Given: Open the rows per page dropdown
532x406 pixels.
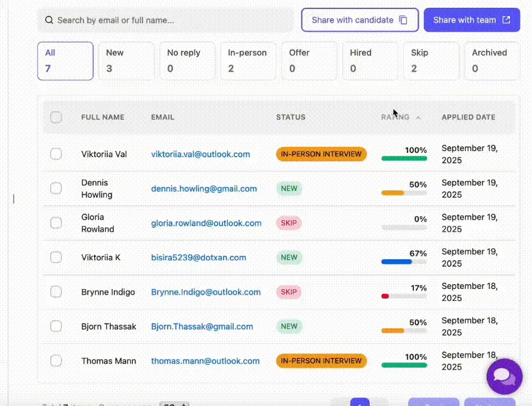Looking at the screenshot, I should 174,403.
